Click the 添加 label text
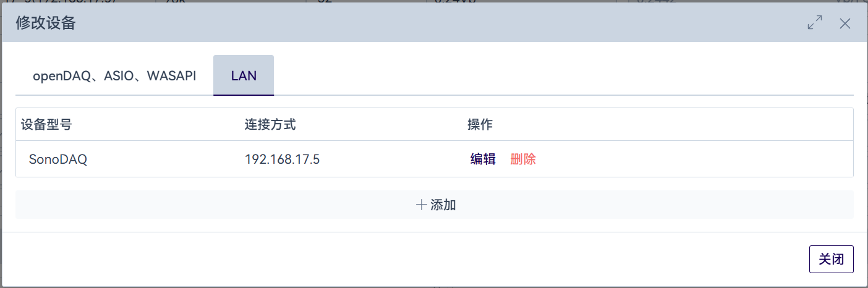Screen dimensions: 868x288 [x=443, y=205]
